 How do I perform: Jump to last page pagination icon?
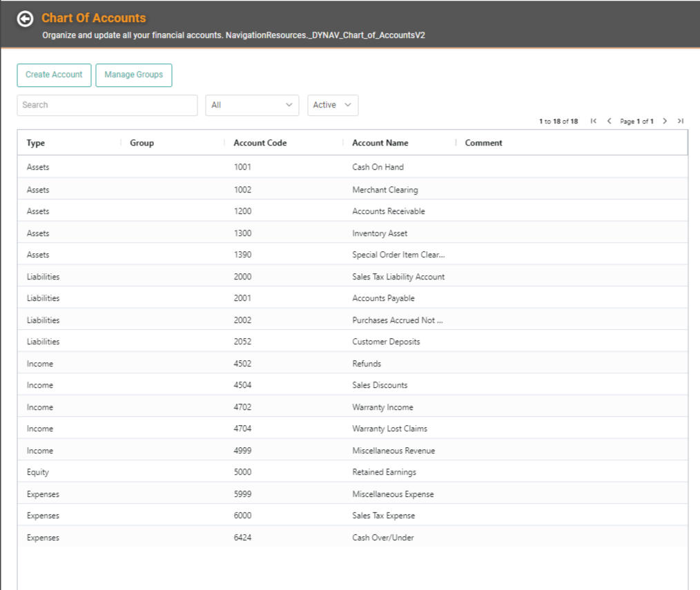tap(681, 121)
